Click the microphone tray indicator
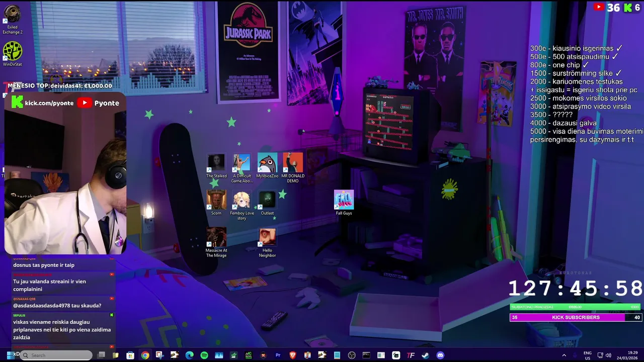The width and height of the screenshot is (644, 362). point(575,355)
